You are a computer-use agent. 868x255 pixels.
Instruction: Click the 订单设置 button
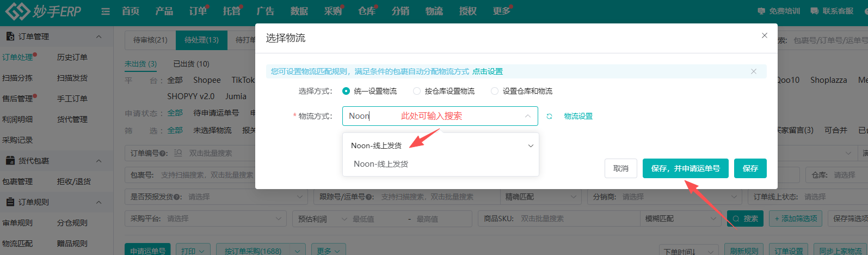(x=789, y=251)
